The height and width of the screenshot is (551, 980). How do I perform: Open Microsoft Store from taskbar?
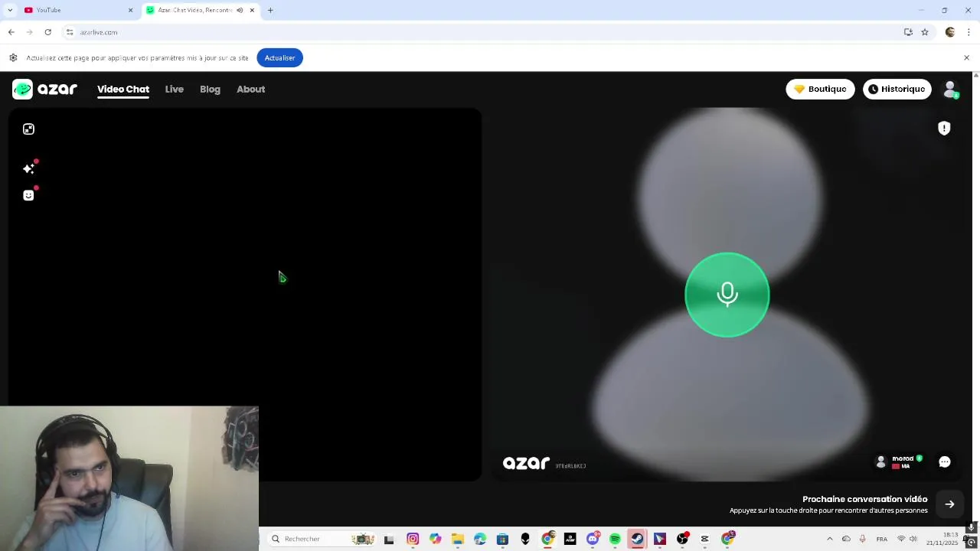[502, 539]
